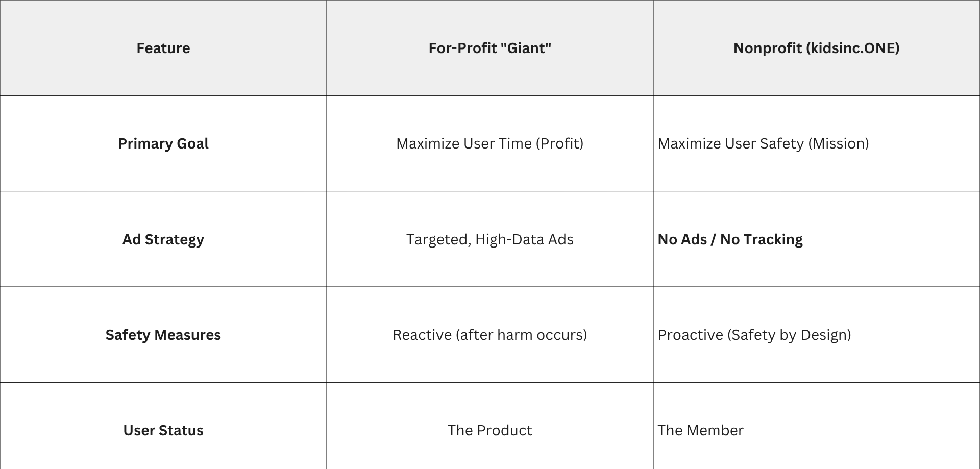
Task: Click the Nonprofit (kidsinc.ONE) column header
Action: tap(816, 48)
